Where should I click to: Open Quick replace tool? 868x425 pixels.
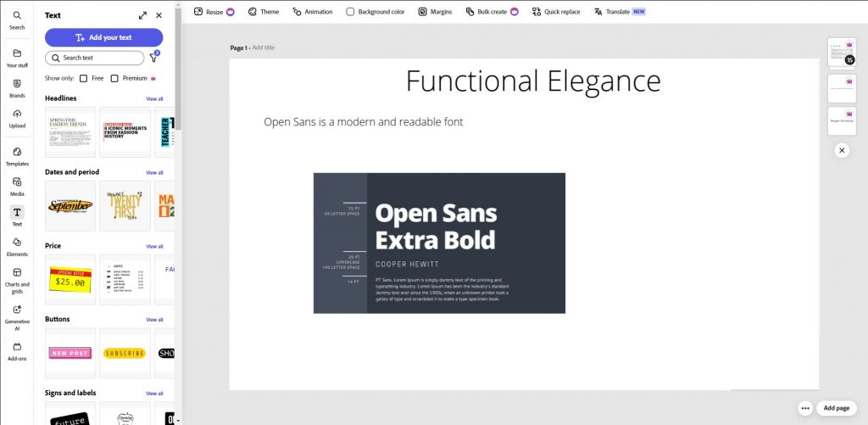pos(556,12)
